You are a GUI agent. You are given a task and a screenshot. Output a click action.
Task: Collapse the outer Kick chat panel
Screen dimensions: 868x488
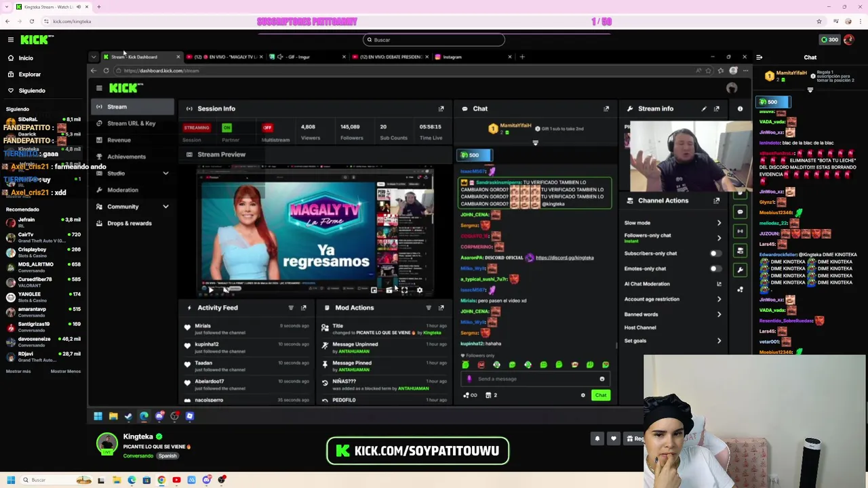click(759, 58)
